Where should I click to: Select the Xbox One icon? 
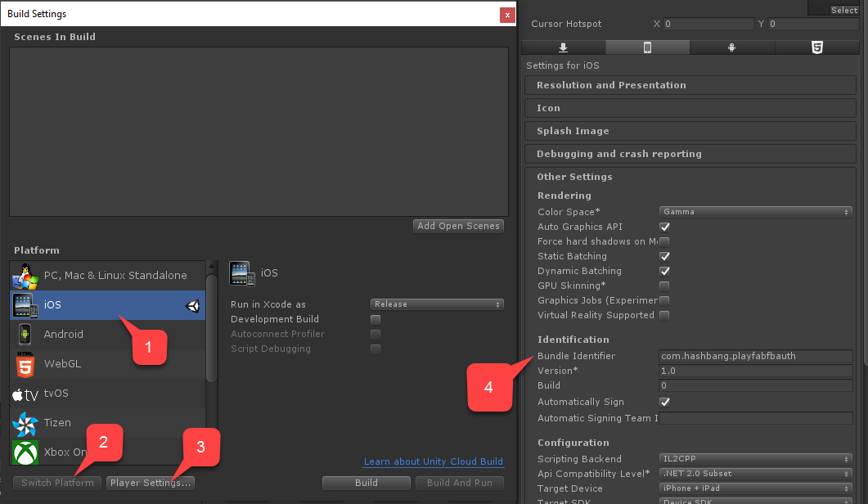coord(25,453)
